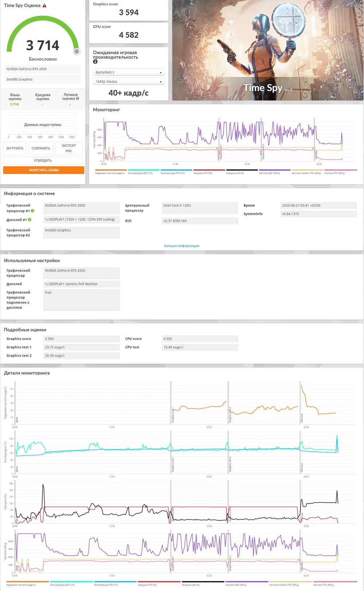
Task: Click the СОХРАНИТЬ button
Action: 41,148
